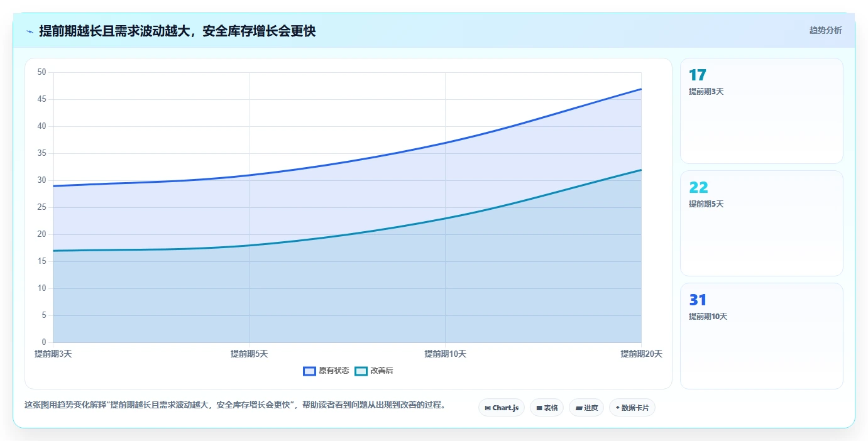Click the y-axis value 35
868x441 pixels.
[42, 153]
